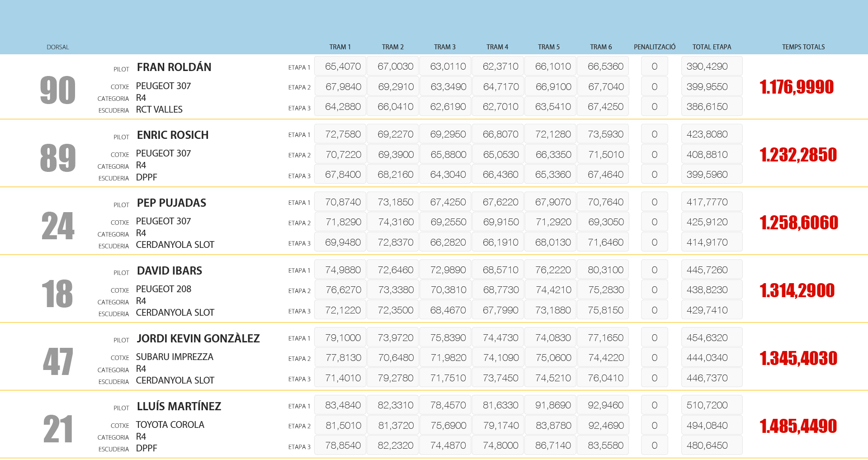This screenshot has height=460, width=868.
Task: Click the TOTAL ETAPA column header
Action: (x=712, y=47)
